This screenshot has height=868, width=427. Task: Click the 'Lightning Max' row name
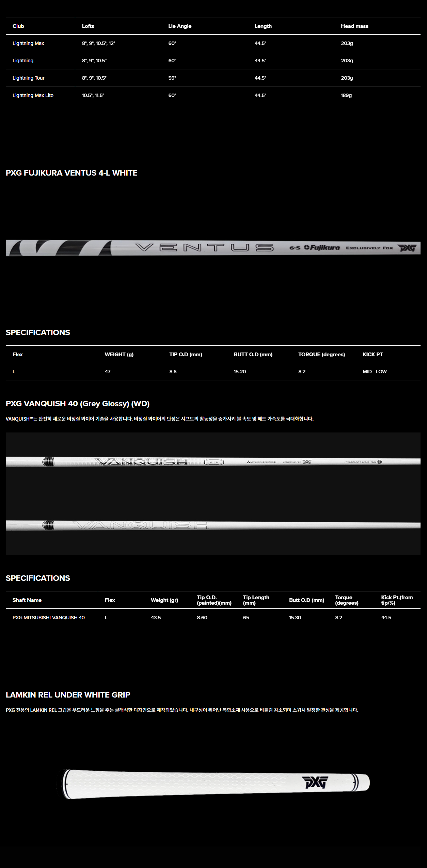pos(28,43)
